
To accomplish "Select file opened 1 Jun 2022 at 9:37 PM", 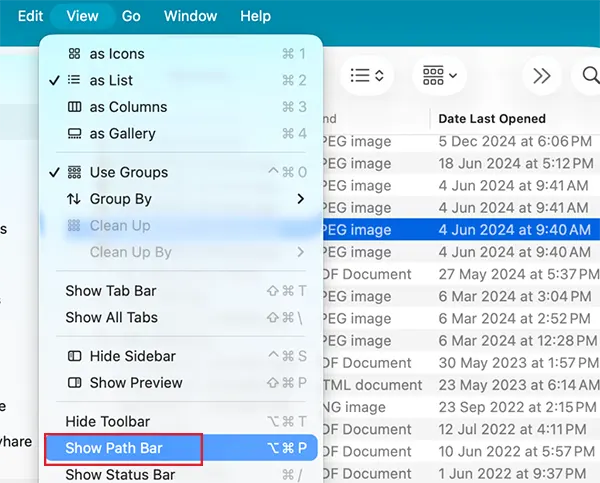I will point(461,473).
